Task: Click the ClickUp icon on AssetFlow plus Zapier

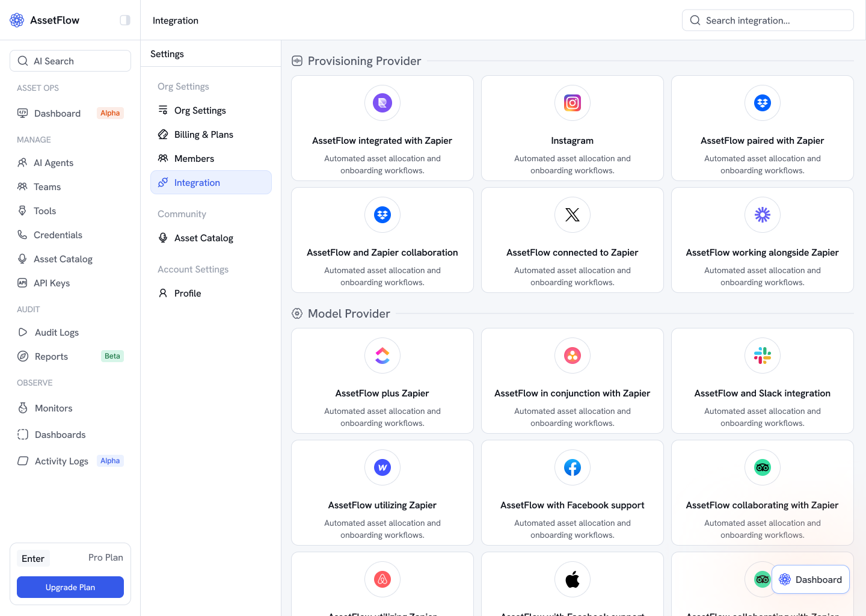Action: click(x=382, y=356)
